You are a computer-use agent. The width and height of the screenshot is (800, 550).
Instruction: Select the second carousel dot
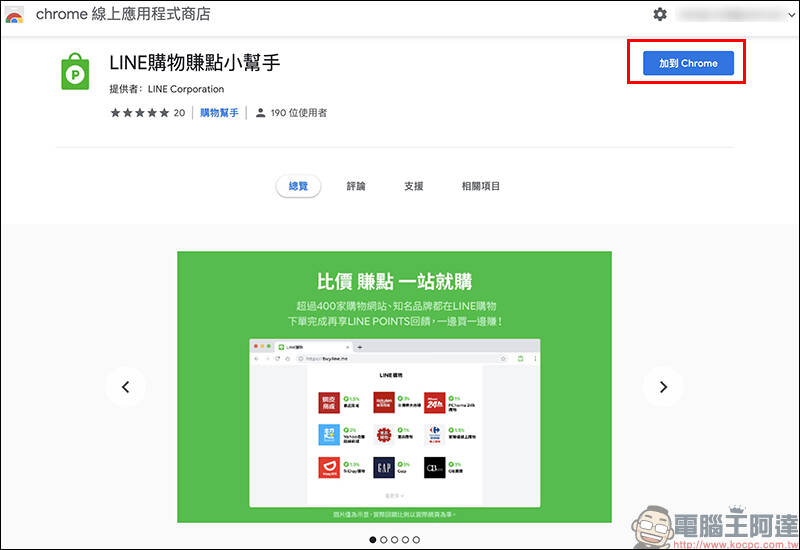(384, 539)
